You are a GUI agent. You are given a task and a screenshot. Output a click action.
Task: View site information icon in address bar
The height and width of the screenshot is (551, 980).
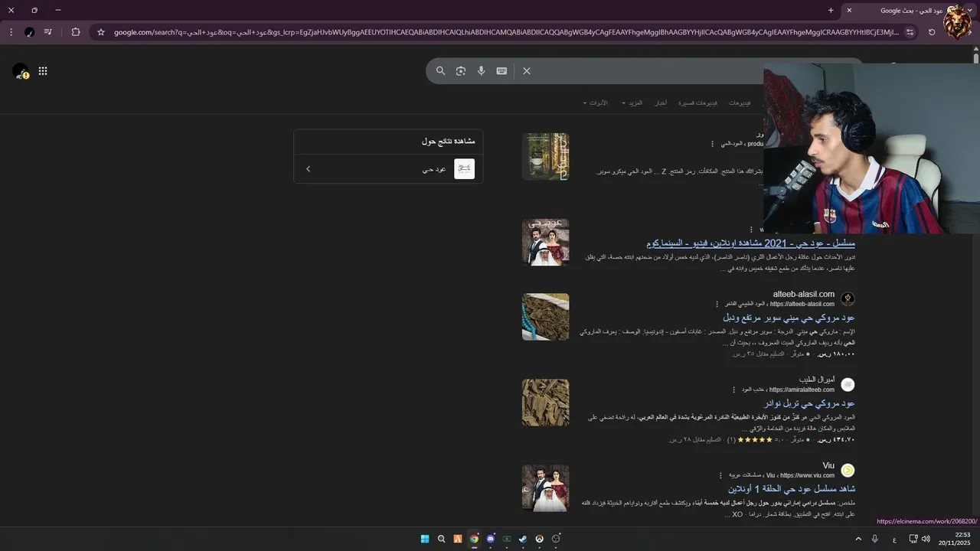click(910, 32)
